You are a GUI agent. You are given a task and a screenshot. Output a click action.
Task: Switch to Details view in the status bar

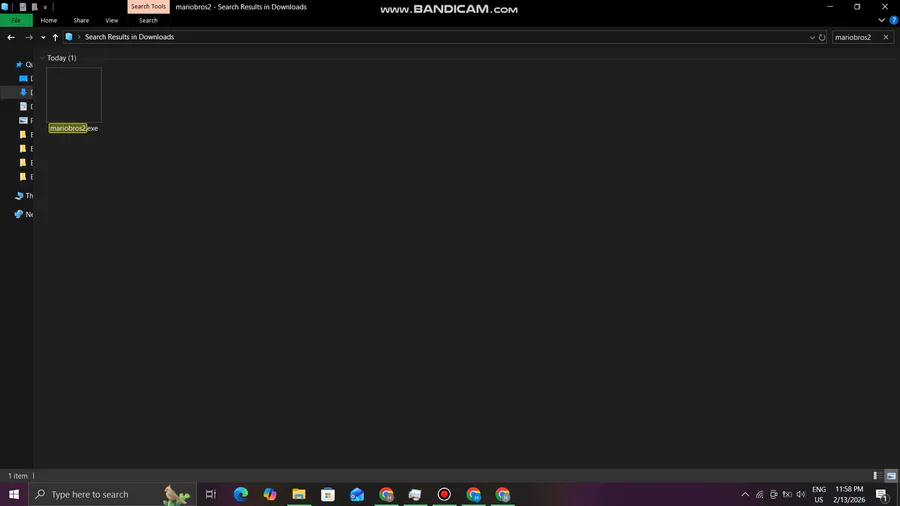pos(877,476)
